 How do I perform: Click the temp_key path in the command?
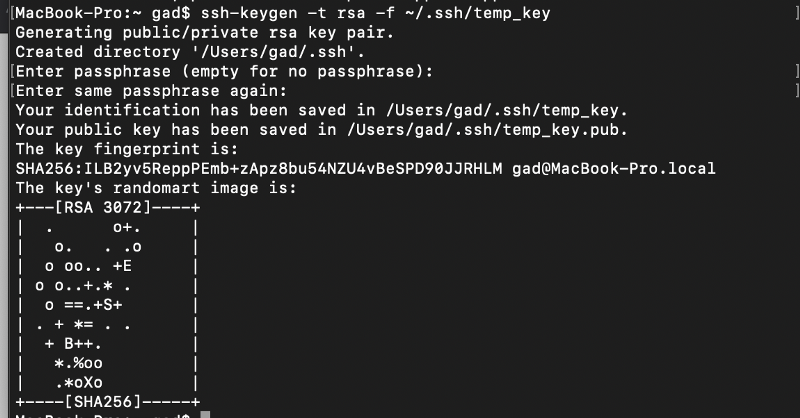[478, 13]
